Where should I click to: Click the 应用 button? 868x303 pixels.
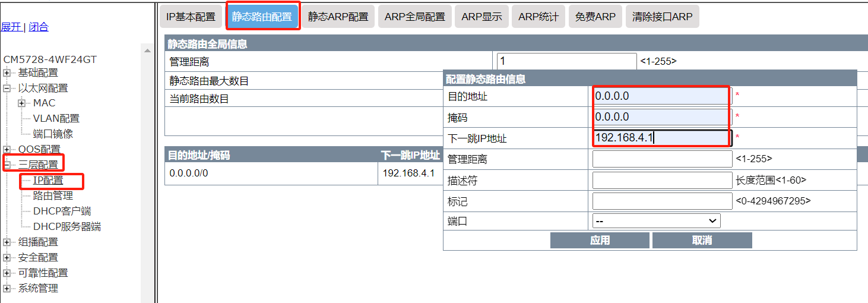600,240
